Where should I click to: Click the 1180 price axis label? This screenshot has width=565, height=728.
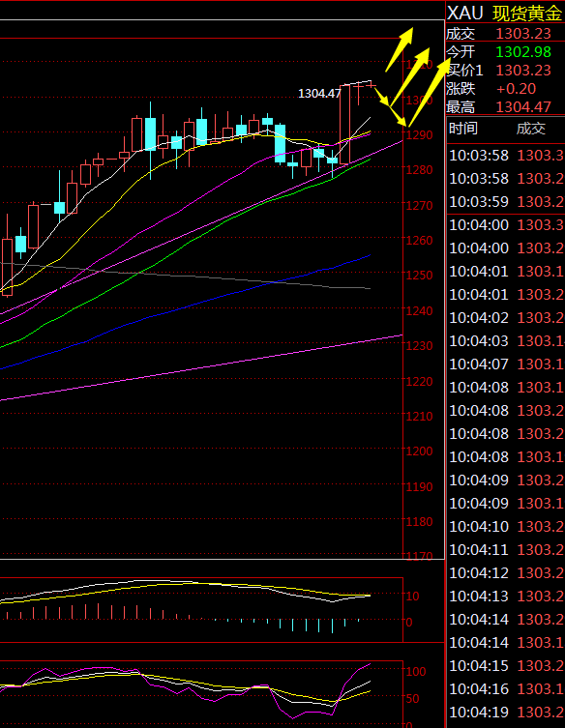tap(420, 522)
